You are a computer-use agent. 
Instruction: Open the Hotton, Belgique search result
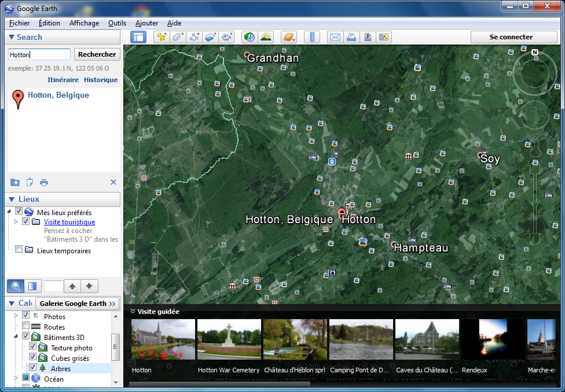[x=58, y=95]
